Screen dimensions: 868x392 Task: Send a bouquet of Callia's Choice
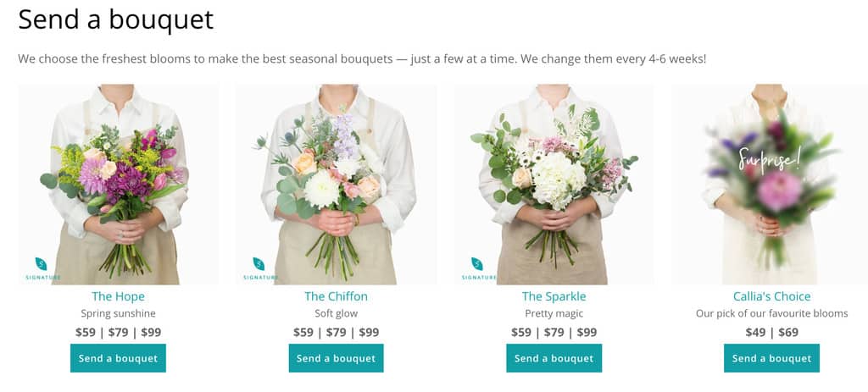pos(771,358)
